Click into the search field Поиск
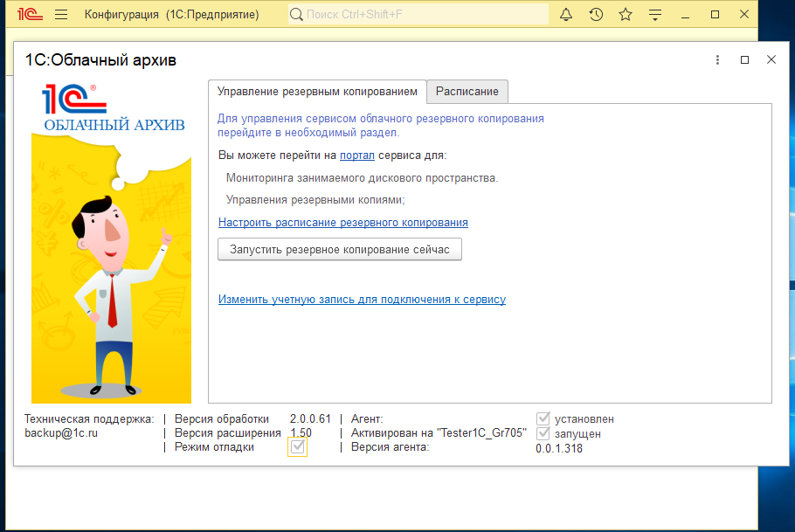Image resolution: width=795 pixels, height=532 pixels. pos(418,14)
